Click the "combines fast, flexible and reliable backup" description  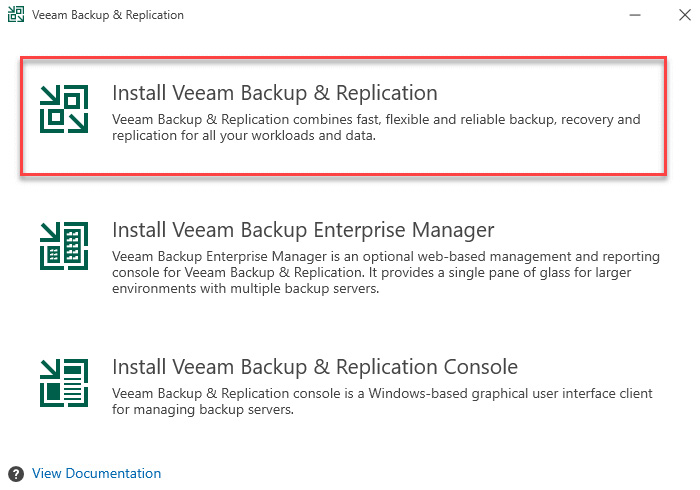(376, 120)
